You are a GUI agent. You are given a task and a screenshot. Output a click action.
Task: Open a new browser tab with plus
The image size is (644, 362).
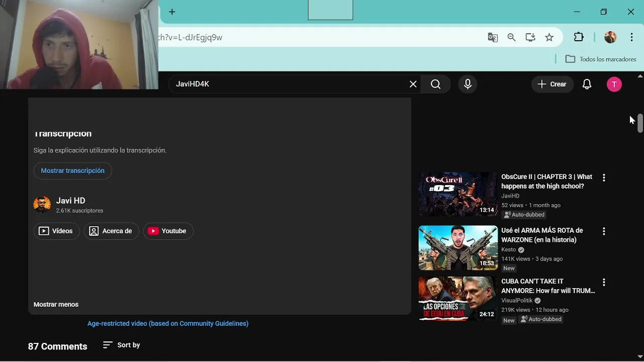coord(172,12)
